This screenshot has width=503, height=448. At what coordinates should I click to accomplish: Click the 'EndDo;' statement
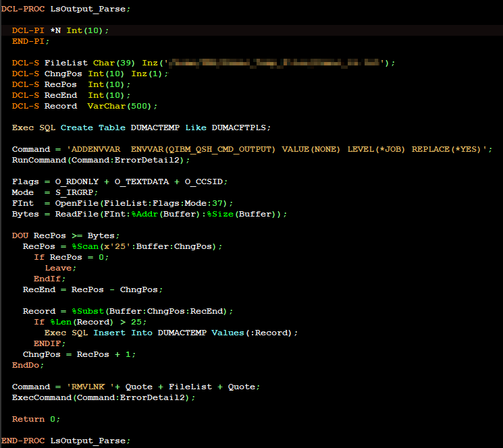pos(28,365)
